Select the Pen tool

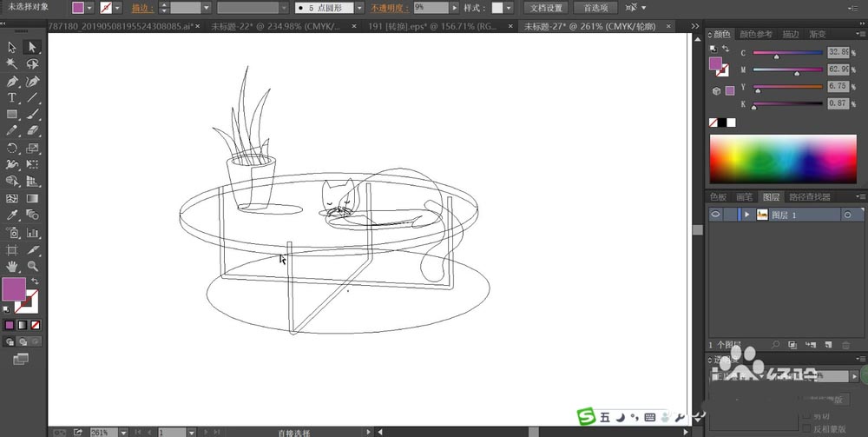[11, 82]
